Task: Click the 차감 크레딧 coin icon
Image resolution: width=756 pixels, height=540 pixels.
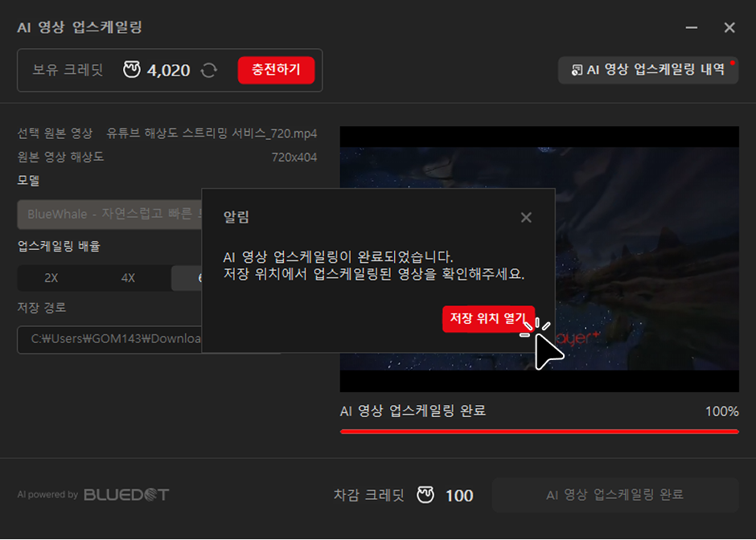Action: pyautogui.click(x=425, y=495)
